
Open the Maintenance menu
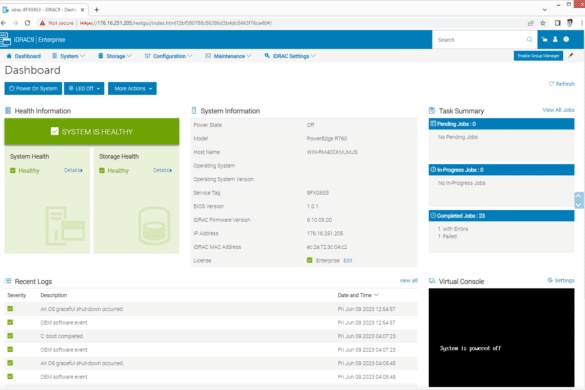(x=228, y=56)
